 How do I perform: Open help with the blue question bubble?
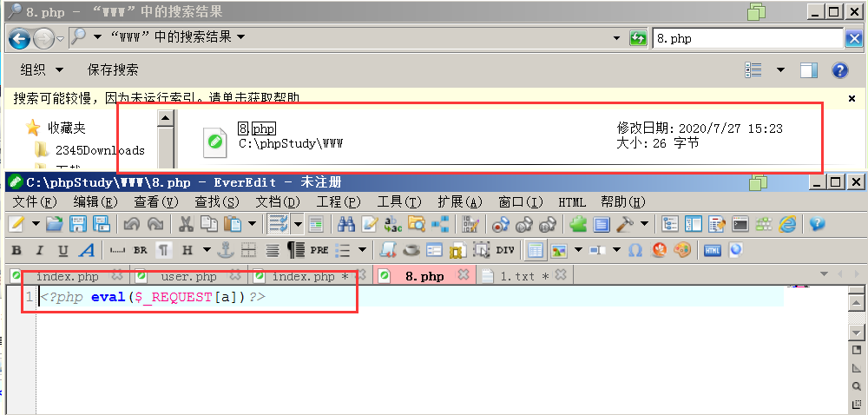tap(817, 223)
